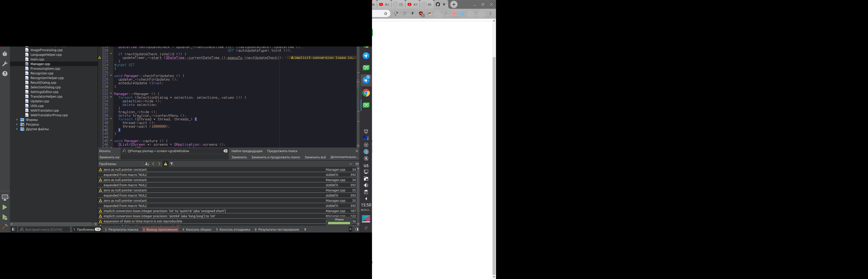
Task: Toggle mute on the tray volume icon
Action: click(366, 185)
